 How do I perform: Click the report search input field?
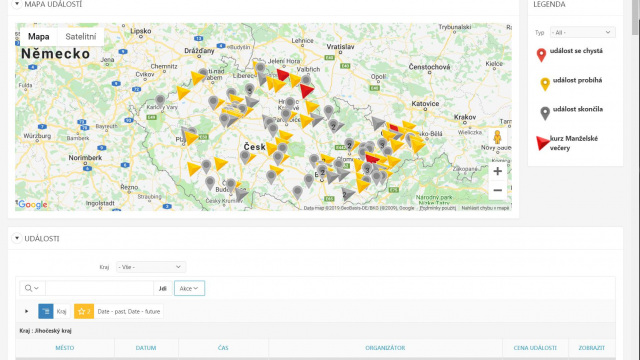click(99, 288)
